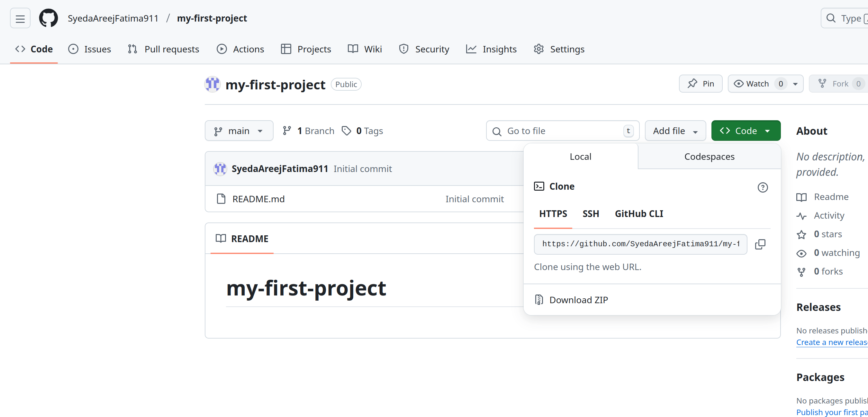This screenshot has width=868, height=417.
Task: Select the GitHub CLI clone method
Action: tap(639, 214)
